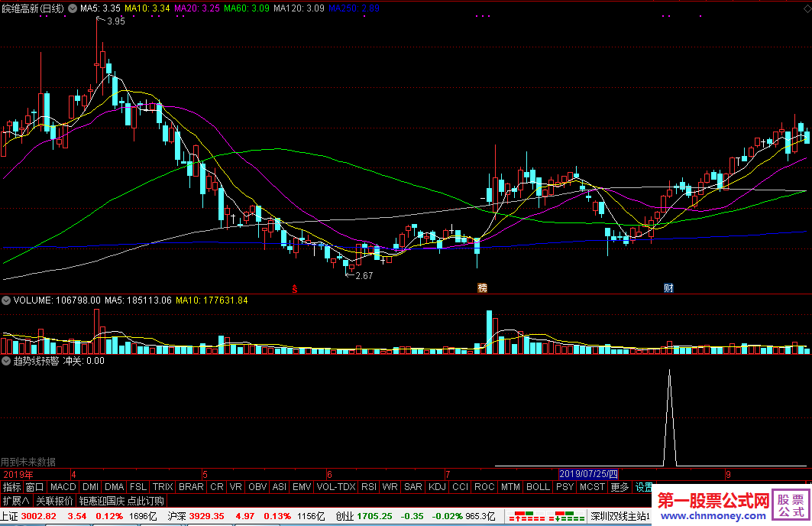Click the VOLUME: 106798.00 label
The height and width of the screenshot is (526, 812).
pos(57,300)
